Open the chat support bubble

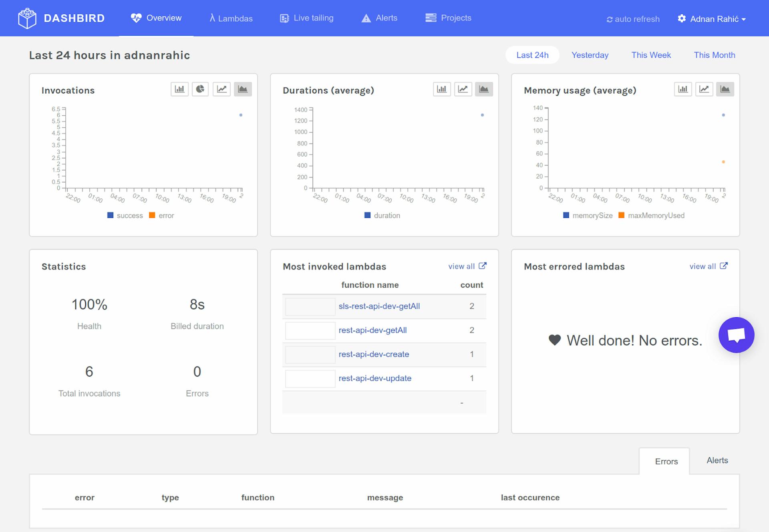(x=736, y=335)
